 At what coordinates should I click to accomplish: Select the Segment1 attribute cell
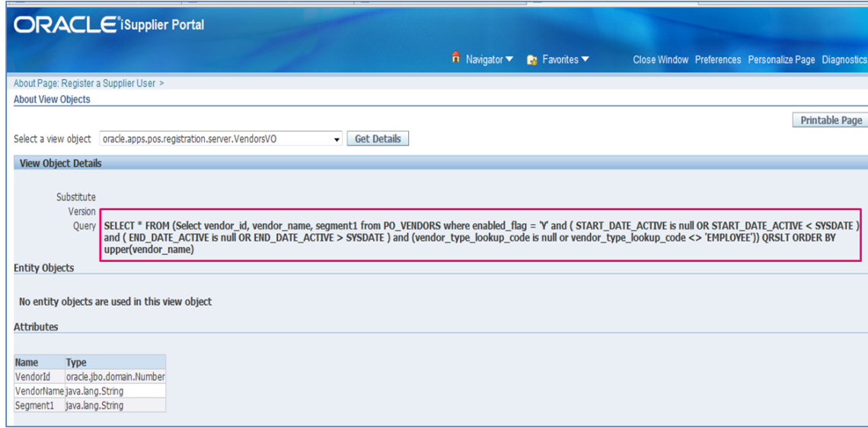pos(40,405)
